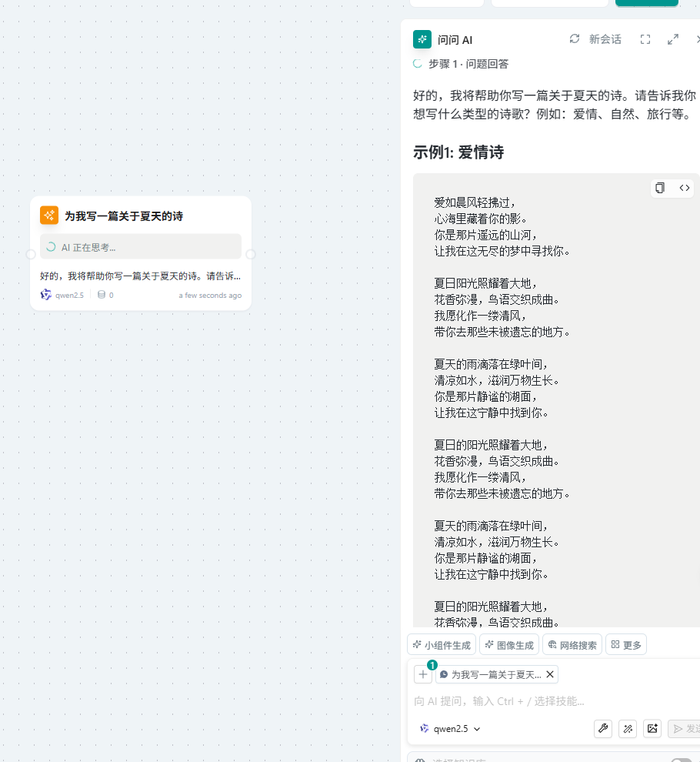Click the teal 问问 AI sparkle logo

tap(422, 39)
